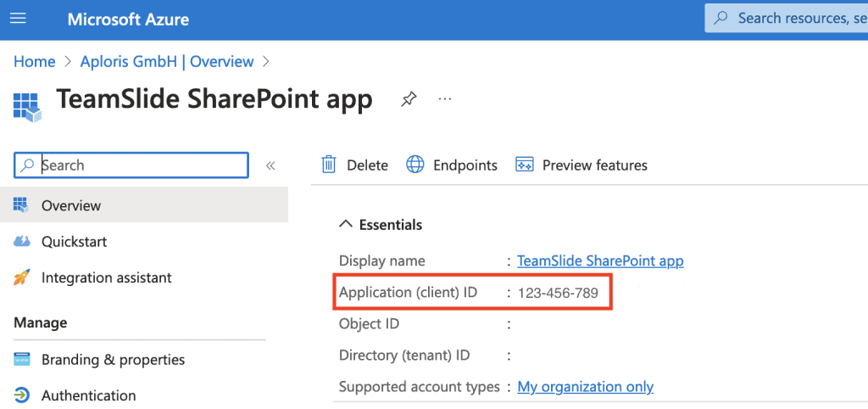Image resolution: width=868 pixels, height=409 pixels.
Task: Click the Branding & properties icon
Action: pos(21,359)
